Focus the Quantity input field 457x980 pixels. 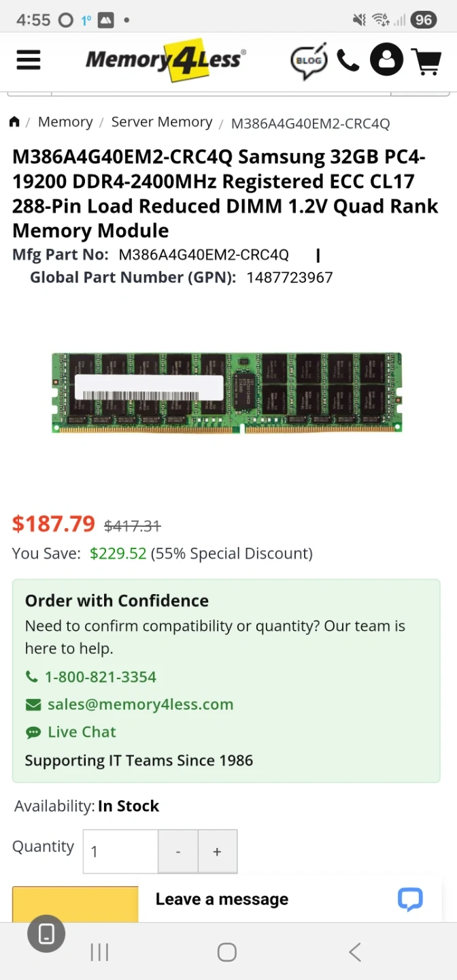pyautogui.click(x=120, y=851)
